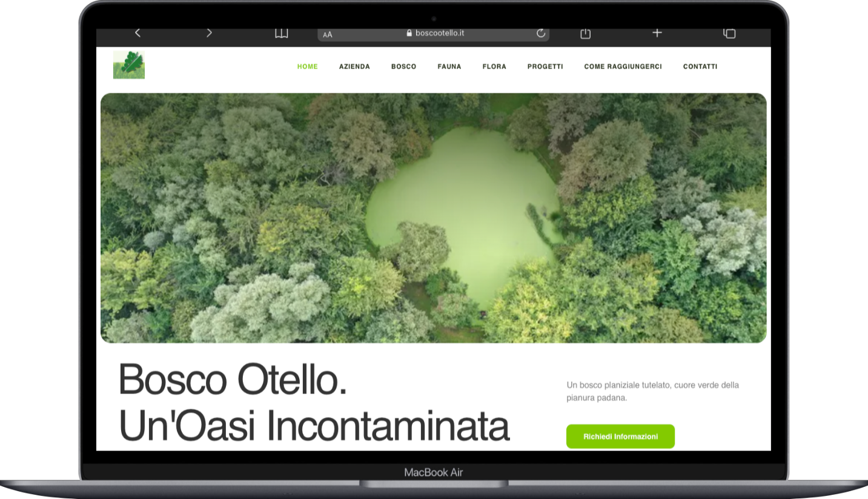The width and height of the screenshot is (868, 499).
Task: Open the PROGETTI menu item
Action: click(545, 67)
